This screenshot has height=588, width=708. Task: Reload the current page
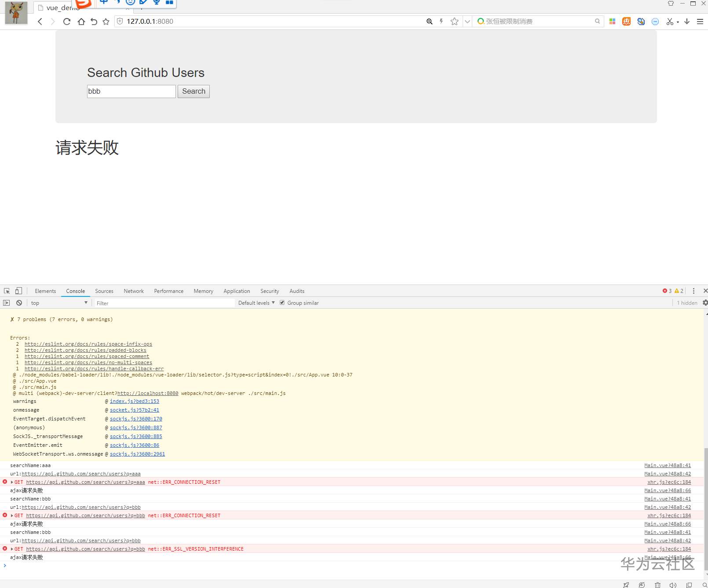click(67, 22)
